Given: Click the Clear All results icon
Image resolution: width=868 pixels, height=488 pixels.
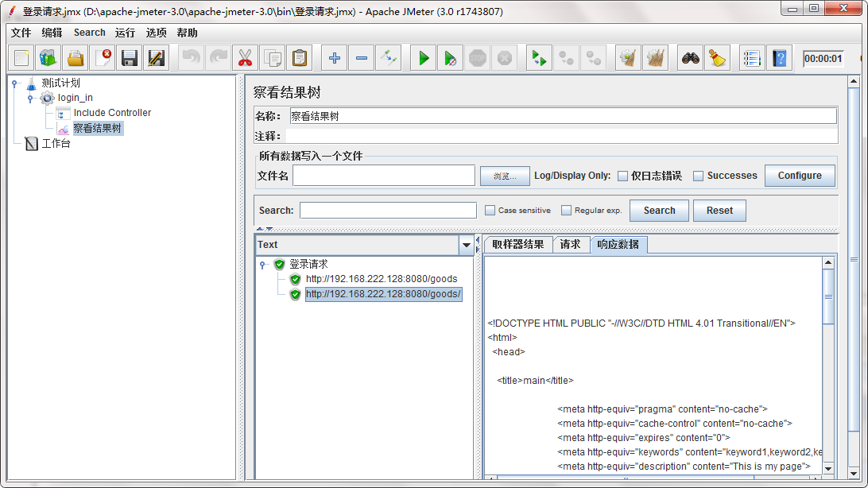Looking at the screenshot, I should point(656,57).
